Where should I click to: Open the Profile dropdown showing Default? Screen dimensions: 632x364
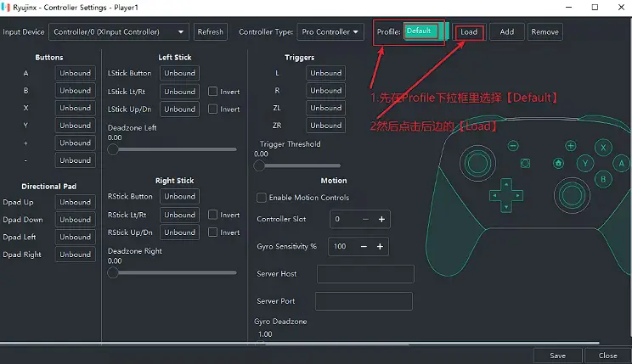tap(423, 31)
